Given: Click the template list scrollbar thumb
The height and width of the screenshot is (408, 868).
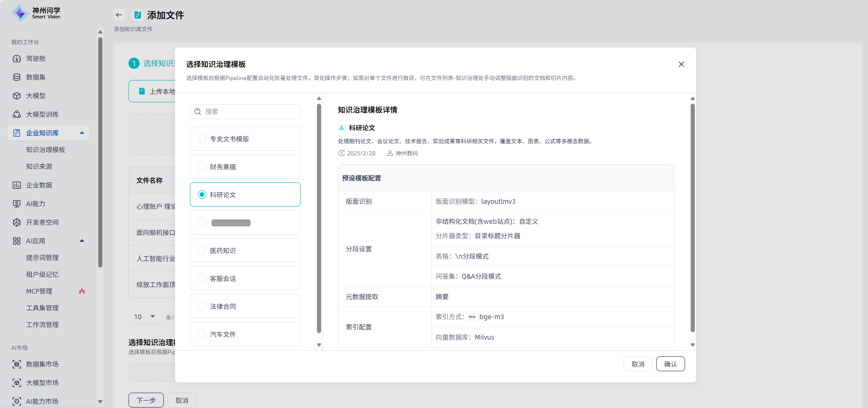Looking at the screenshot, I should pos(319,219).
